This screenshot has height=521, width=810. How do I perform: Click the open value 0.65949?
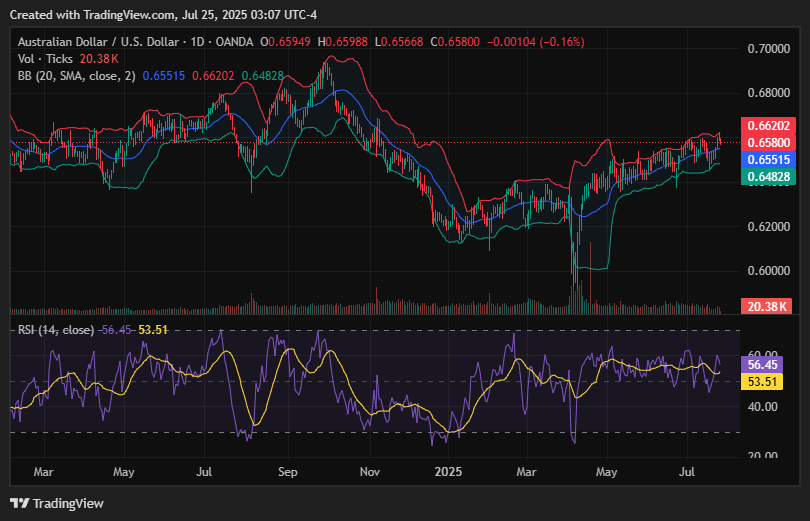pos(289,42)
